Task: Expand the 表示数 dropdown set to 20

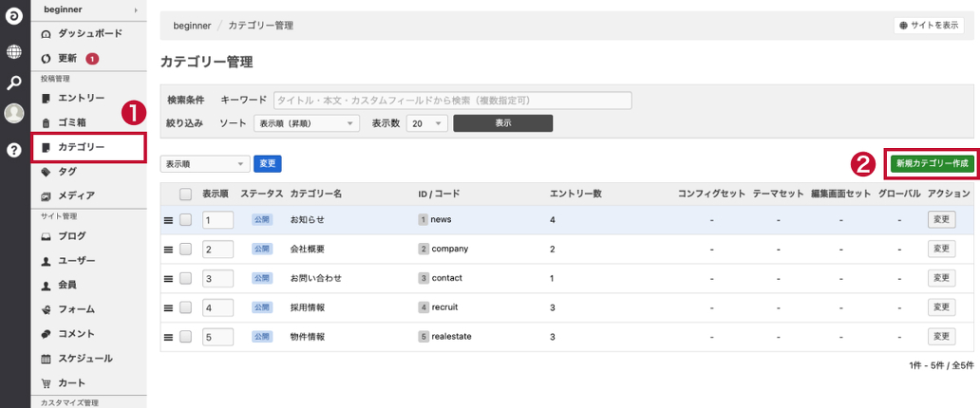Action: pyautogui.click(x=426, y=123)
